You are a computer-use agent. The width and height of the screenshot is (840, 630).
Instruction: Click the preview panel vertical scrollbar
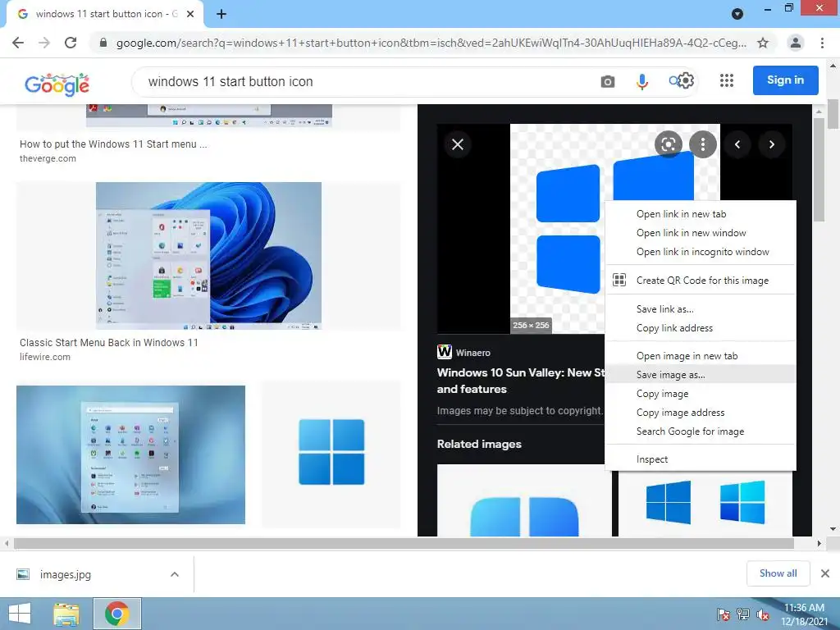click(819, 169)
